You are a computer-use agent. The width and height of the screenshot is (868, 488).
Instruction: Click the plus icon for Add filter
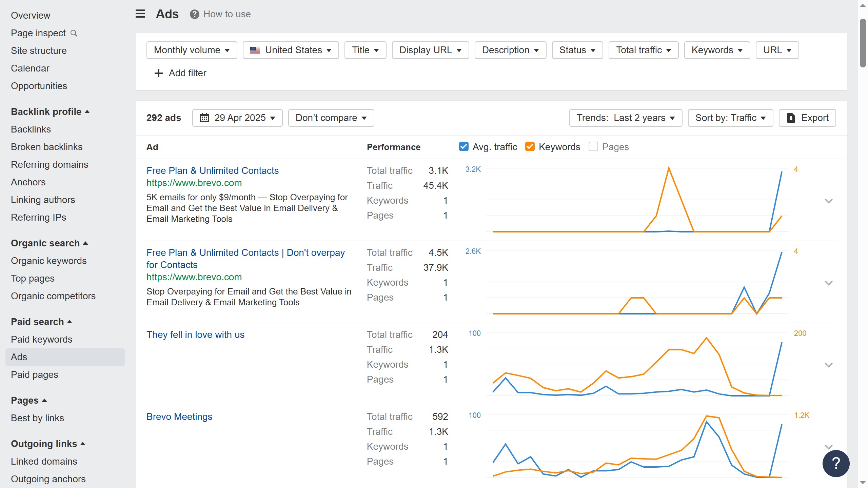(x=158, y=73)
